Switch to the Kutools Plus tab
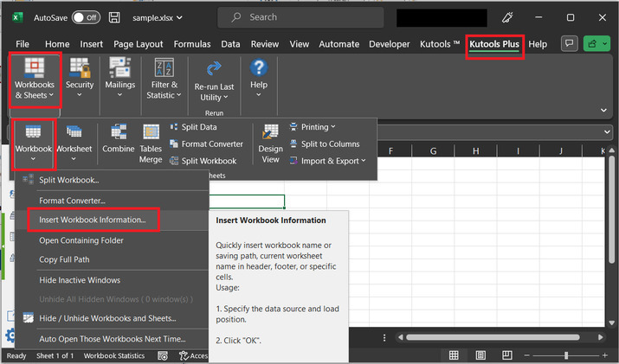Screen dimensions: 619x364 pos(494,44)
